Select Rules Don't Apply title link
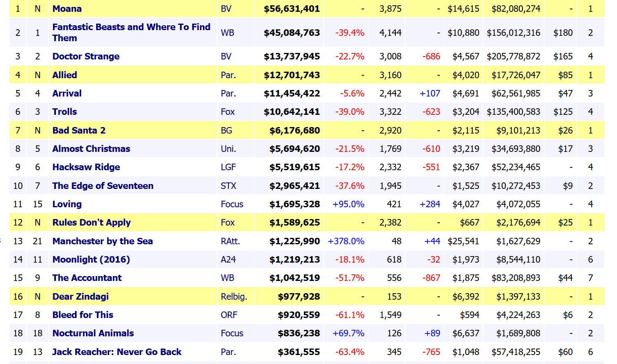Image resolution: width=617 pixels, height=364 pixels. tap(91, 222)
